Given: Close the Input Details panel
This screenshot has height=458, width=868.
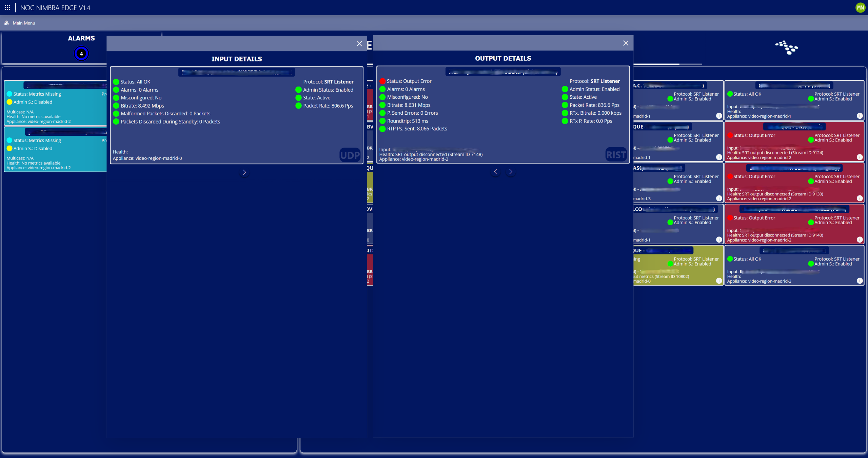Looking at the screenshot, I should coord(359,44).
